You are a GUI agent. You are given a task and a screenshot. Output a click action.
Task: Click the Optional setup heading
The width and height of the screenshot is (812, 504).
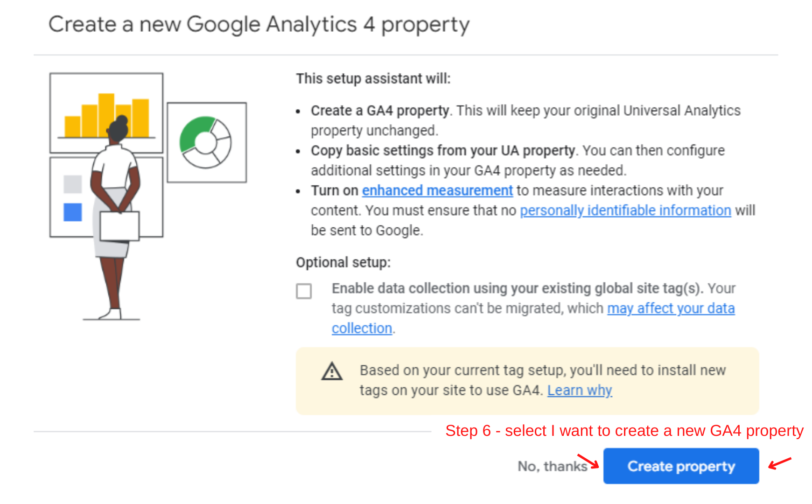pos(343,262)
